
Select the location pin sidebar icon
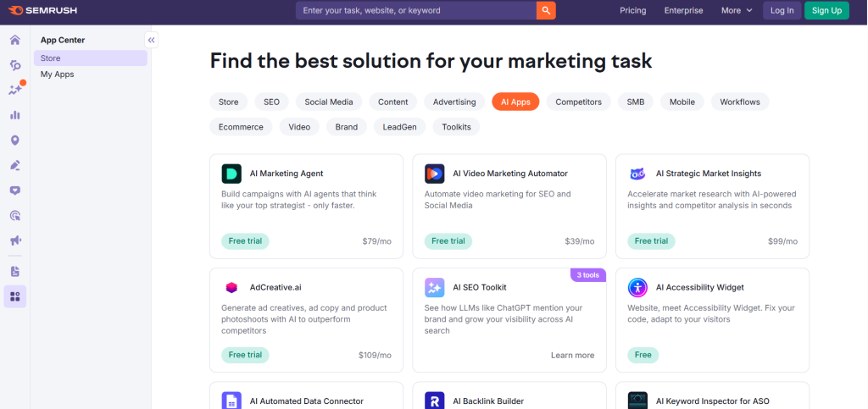pos(14,141)
